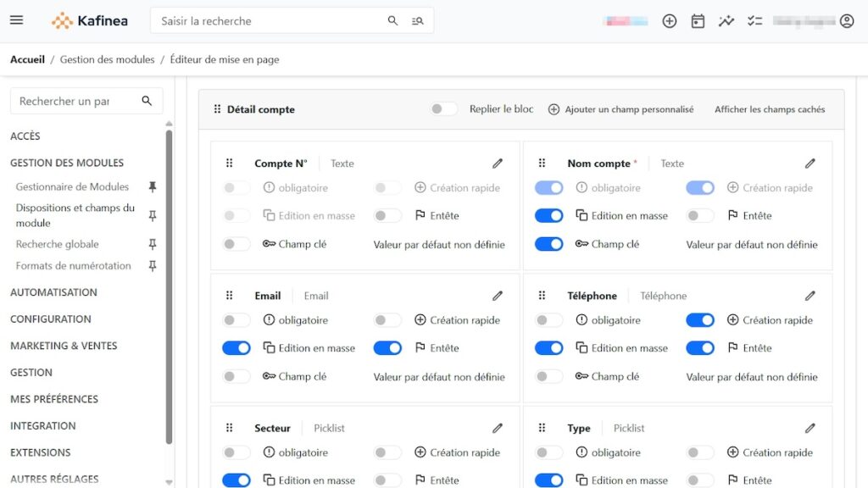Image resolution: width=868 pixels, height=488 pixels.
Task: Open the analytics chart icon
Action: [726, 21]
